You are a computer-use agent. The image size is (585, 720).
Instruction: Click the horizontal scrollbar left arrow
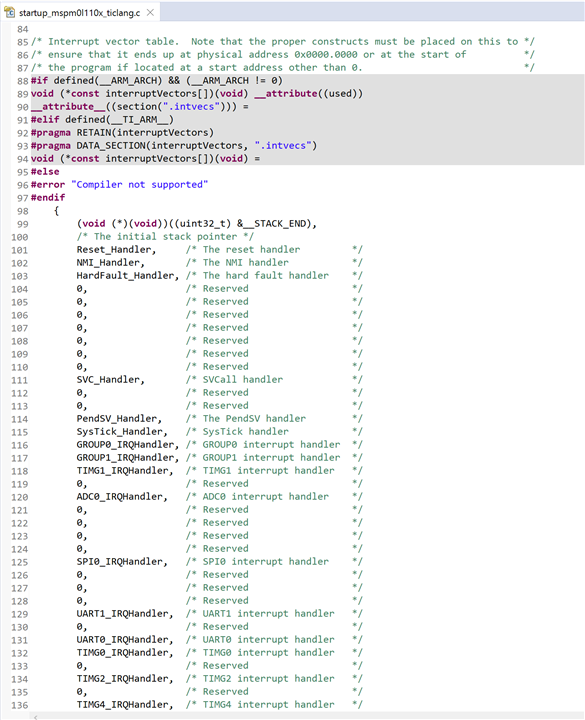pyautogui.click(x=36, y=717)
